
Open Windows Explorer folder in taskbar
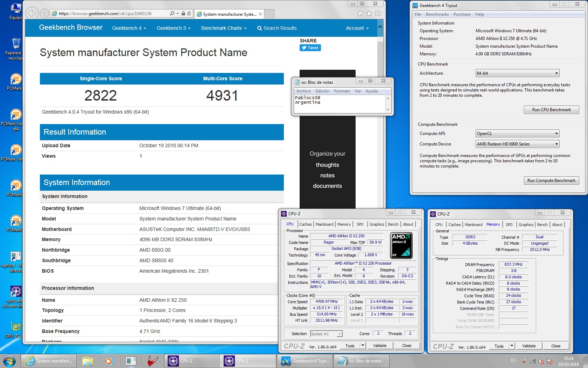[x=88, y=361]
